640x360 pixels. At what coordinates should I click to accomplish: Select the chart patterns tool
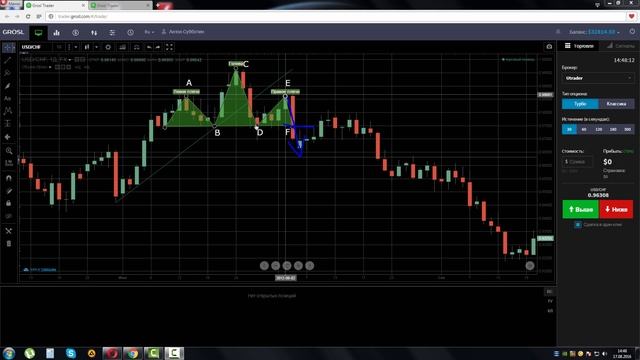[x=8, y=111]
